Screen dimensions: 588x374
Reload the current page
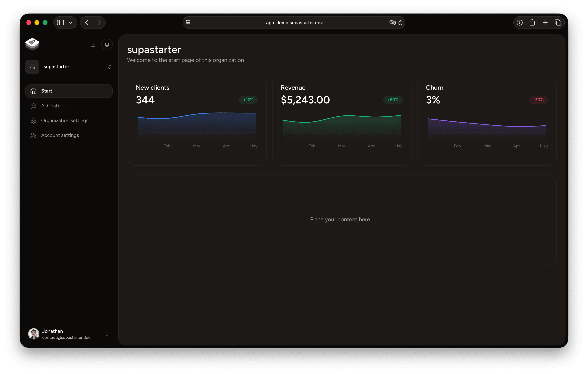pos(401,23)
